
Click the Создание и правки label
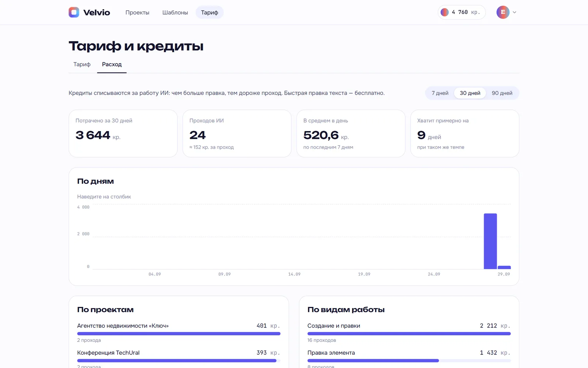[x=334, y=326]
